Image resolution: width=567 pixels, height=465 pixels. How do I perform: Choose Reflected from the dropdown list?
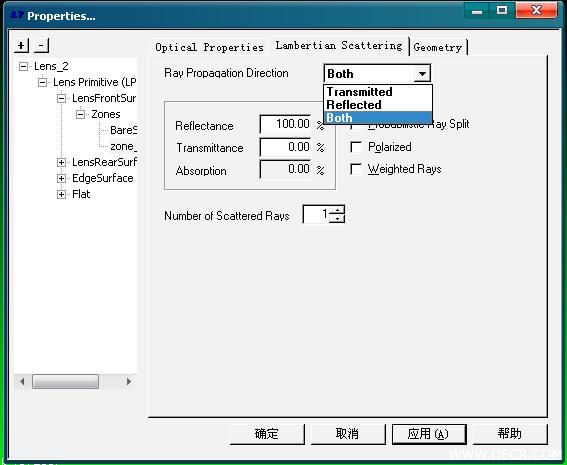point(378,105)
